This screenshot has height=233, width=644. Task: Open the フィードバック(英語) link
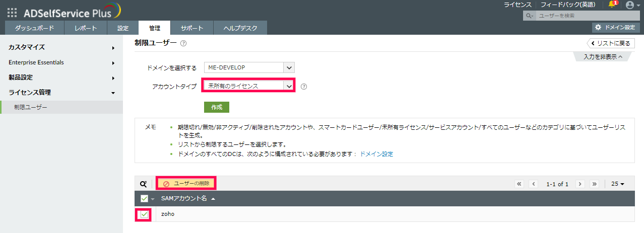pyautogui.click(x=568, y=5)
